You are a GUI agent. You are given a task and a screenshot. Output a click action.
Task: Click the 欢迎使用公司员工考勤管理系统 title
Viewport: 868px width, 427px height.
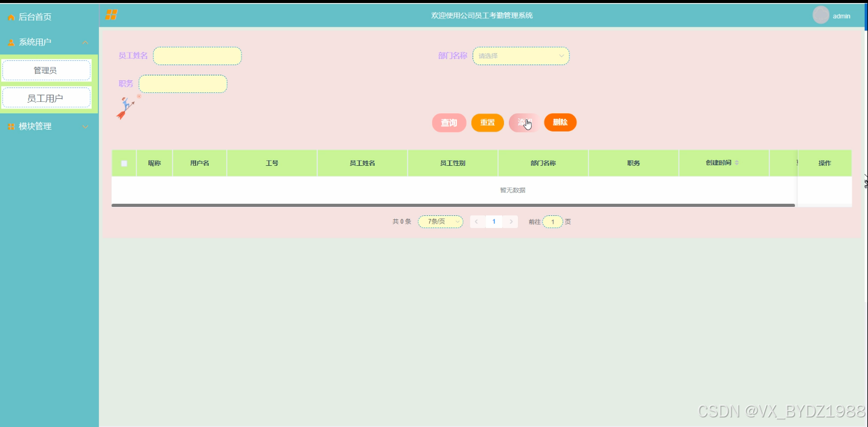(x=482, y=16)
